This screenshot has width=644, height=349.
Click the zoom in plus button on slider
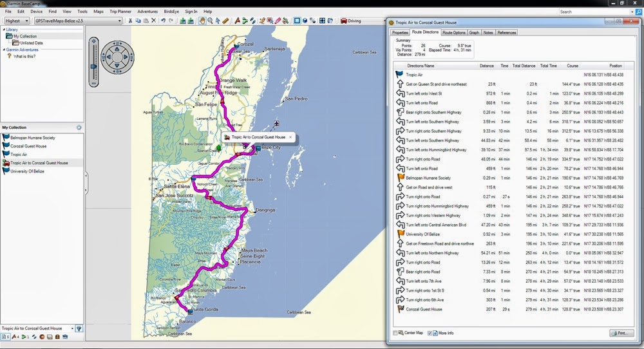(x=93, y=41)
